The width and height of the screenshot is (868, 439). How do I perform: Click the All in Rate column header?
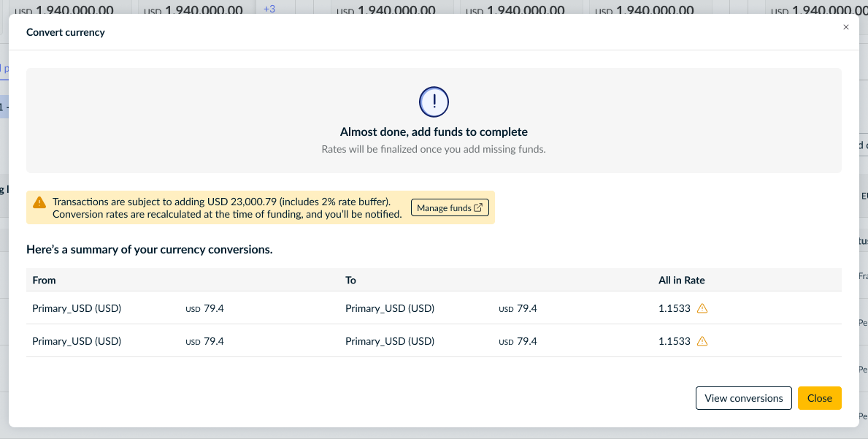click(681, 280)
